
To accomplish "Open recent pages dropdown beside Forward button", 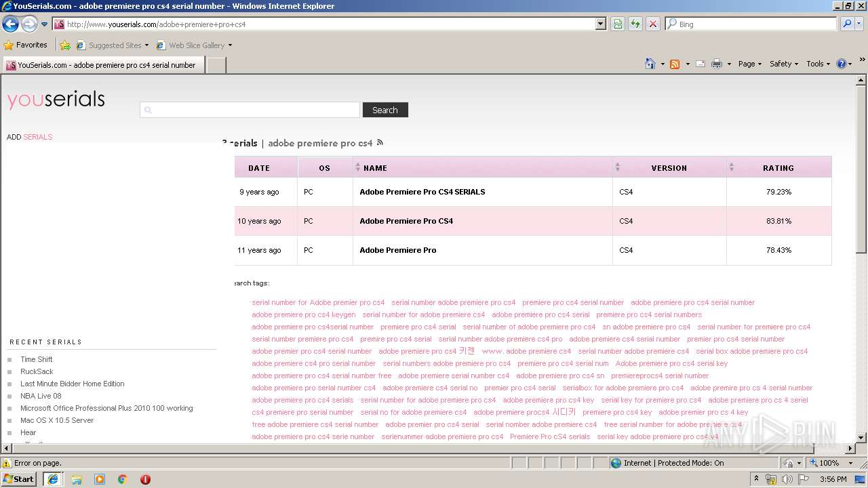I will [x=45, y=24].
